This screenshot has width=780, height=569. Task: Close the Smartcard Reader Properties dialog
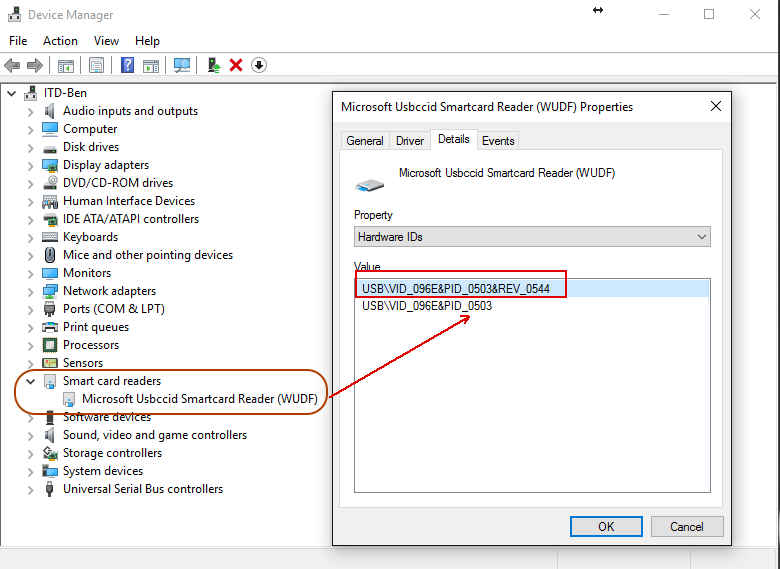pyautogui.click(x=715, y=106)
